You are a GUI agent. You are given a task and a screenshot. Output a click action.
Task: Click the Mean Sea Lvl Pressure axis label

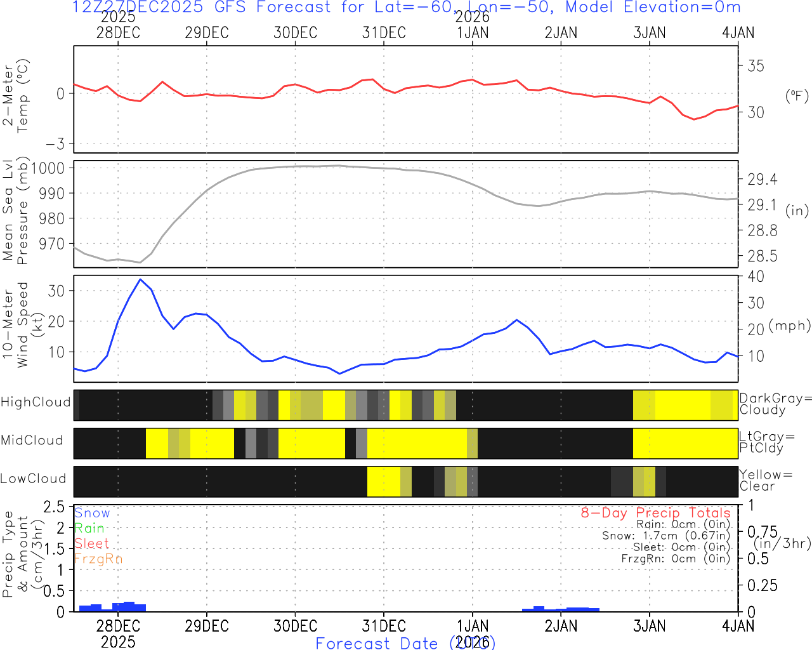[x=15, y=211]
